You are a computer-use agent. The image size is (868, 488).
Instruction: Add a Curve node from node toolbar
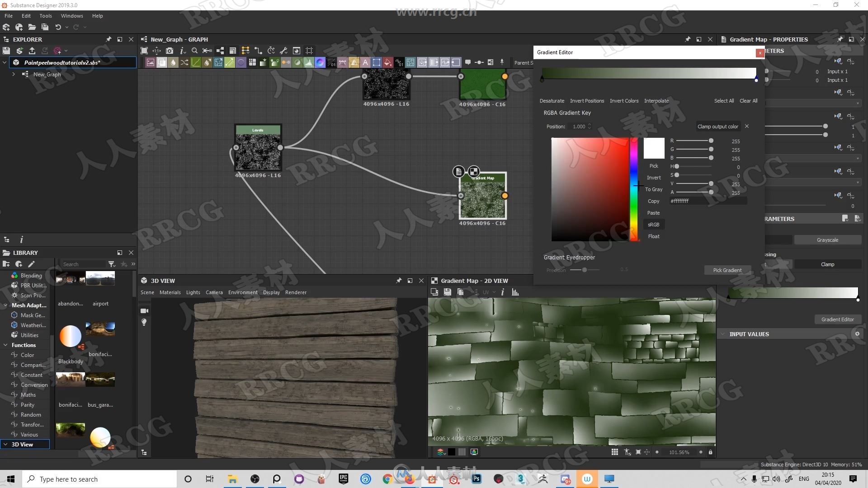196,62
